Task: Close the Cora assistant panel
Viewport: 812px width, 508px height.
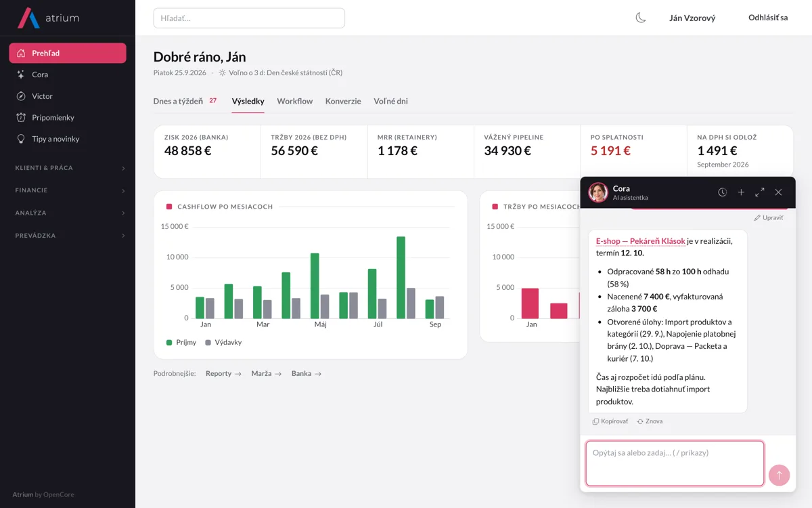Action: tap(778, 192)
